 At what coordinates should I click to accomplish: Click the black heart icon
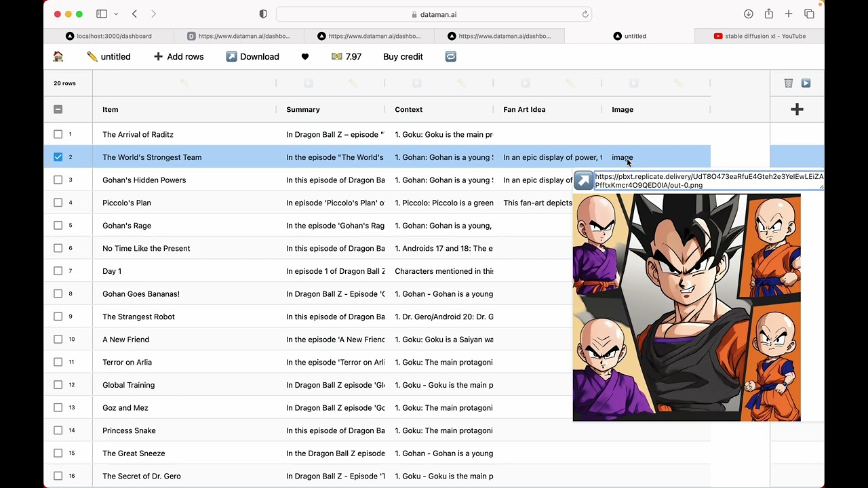(305, 56)
